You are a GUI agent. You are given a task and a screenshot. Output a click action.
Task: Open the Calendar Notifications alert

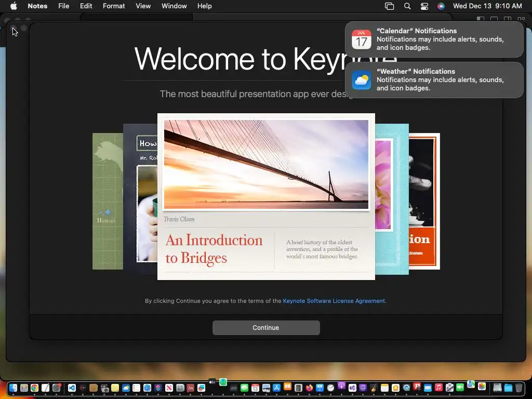click(x=434, y=39)
